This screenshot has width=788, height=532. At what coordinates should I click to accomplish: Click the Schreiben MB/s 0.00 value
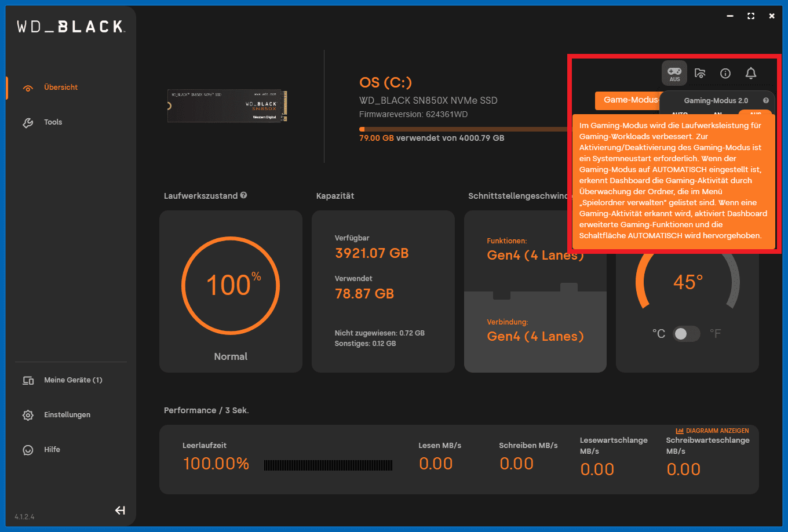tap(516, 464)
